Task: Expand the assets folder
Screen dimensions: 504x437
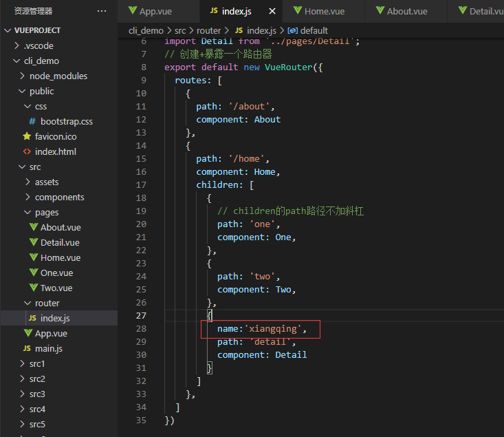Action: point(28,182)
